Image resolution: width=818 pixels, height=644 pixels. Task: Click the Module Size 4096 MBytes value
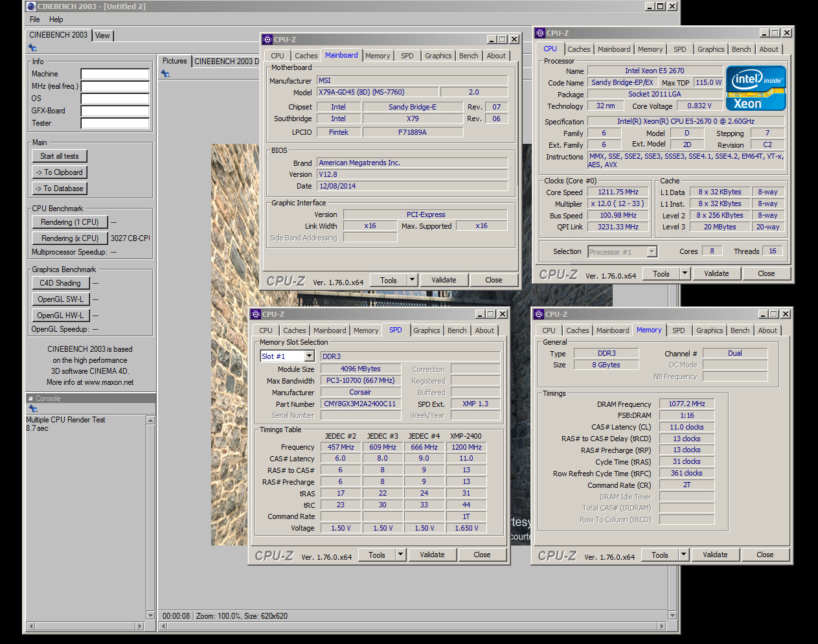(x=361, y=369)
